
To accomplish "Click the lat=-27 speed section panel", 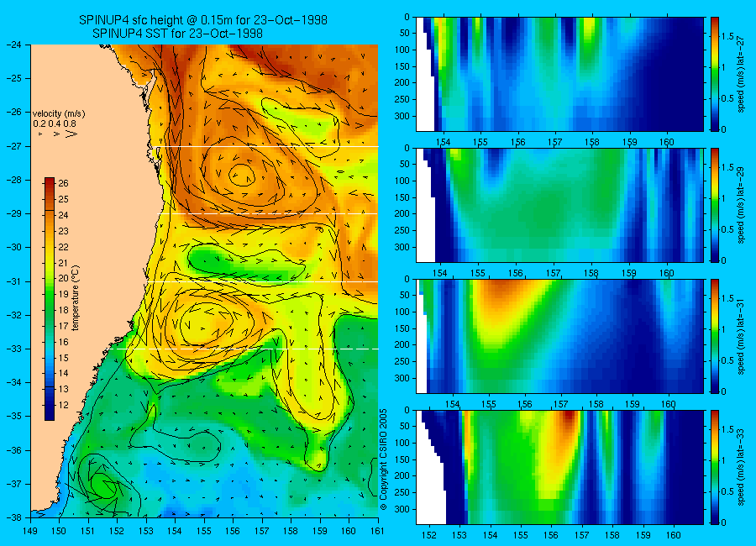I will click(x=559, y=74).
